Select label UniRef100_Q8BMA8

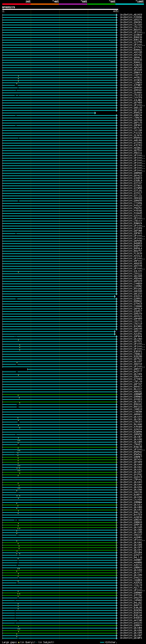pyautogui.click(x=131, y=173)
